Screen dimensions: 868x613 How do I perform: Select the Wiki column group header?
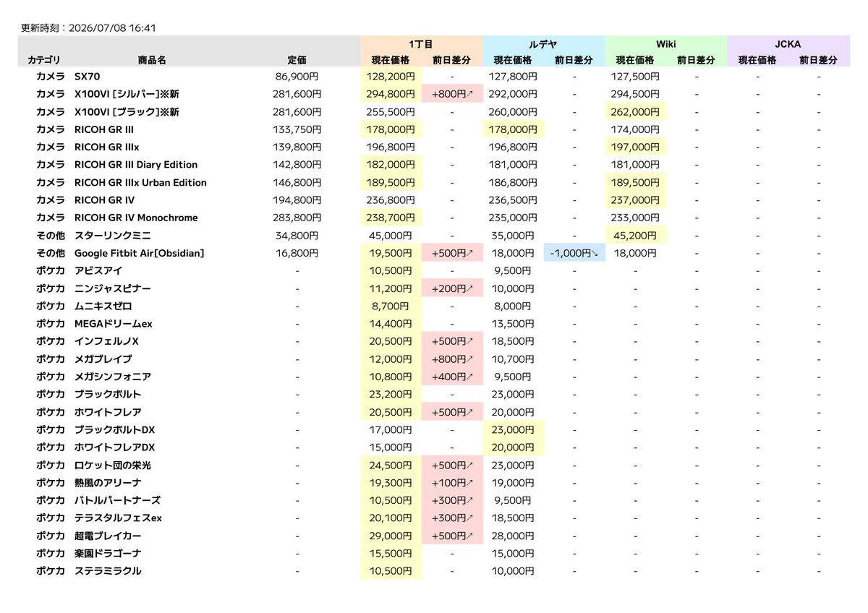(665, 44)
